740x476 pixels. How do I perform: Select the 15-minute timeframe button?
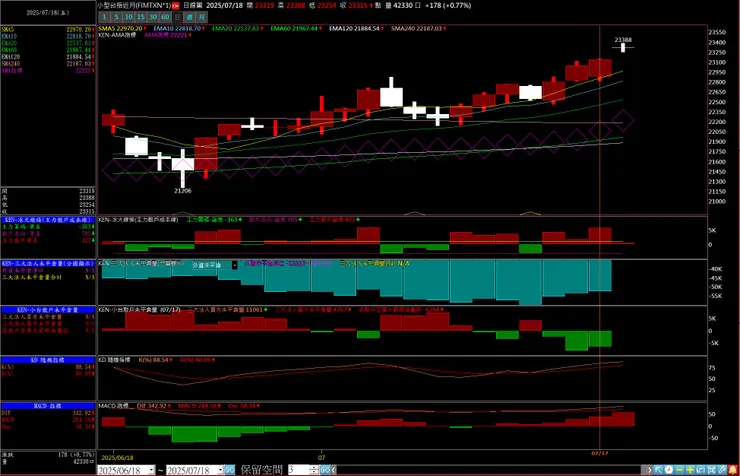141,17
